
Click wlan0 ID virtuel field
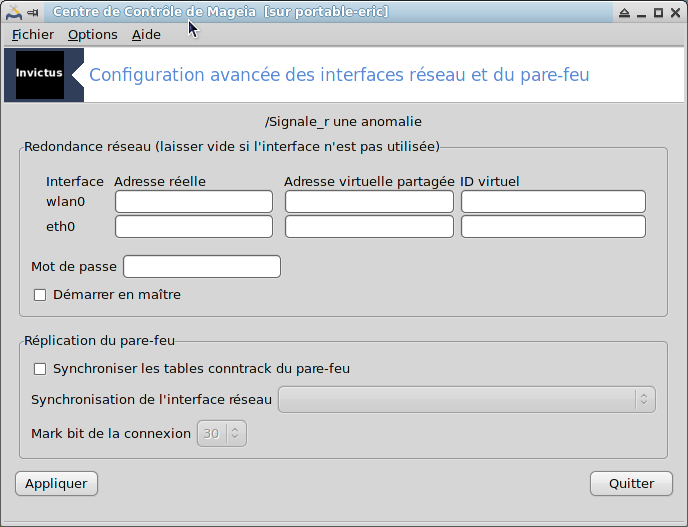coord(553,201)
